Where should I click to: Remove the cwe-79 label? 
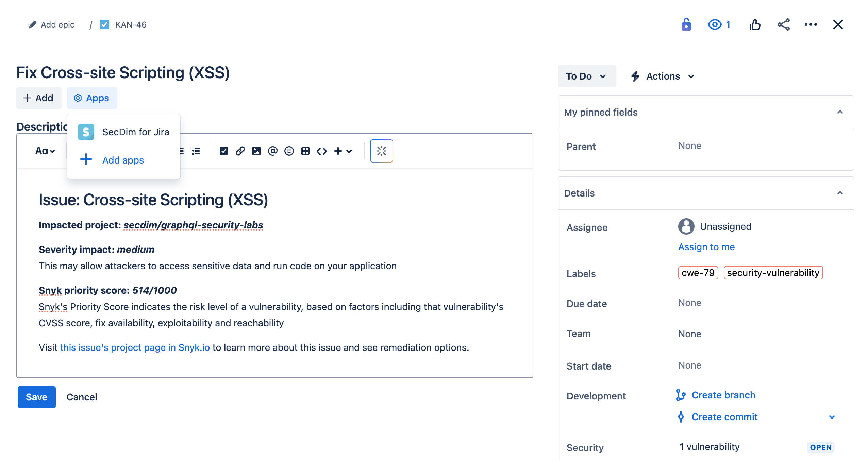point(698,272)
